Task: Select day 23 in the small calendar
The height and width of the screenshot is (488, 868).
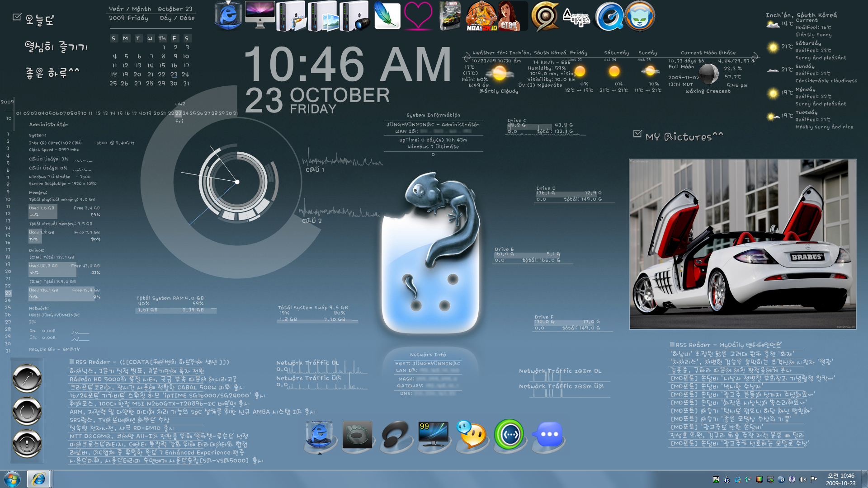Action: tap(174, 75)
